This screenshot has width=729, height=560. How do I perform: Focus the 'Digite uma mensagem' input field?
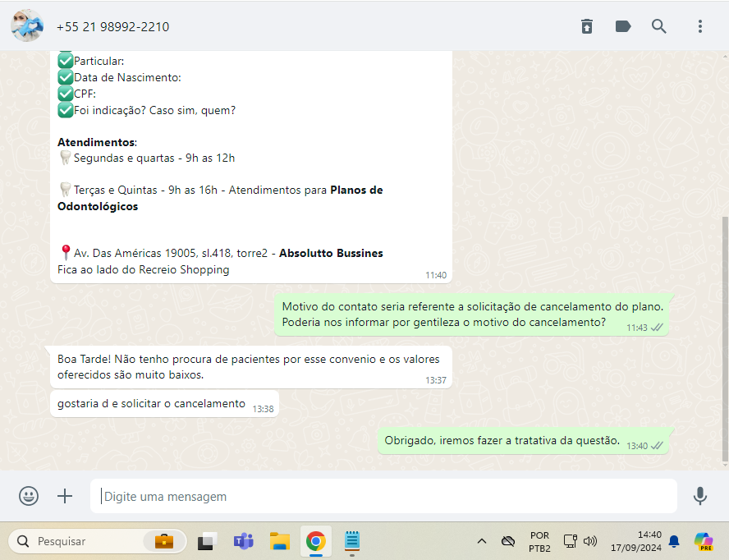(383, 496)
